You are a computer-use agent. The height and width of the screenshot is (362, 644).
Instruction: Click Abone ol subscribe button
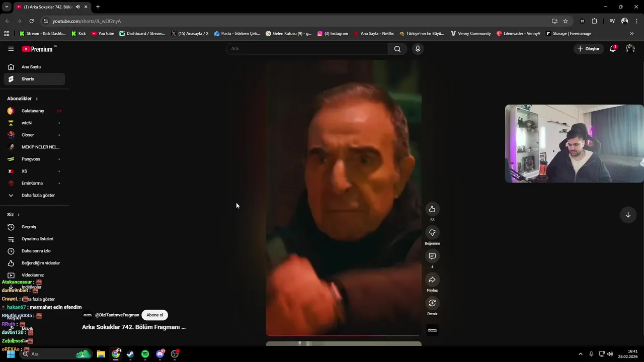coord(155,315)
